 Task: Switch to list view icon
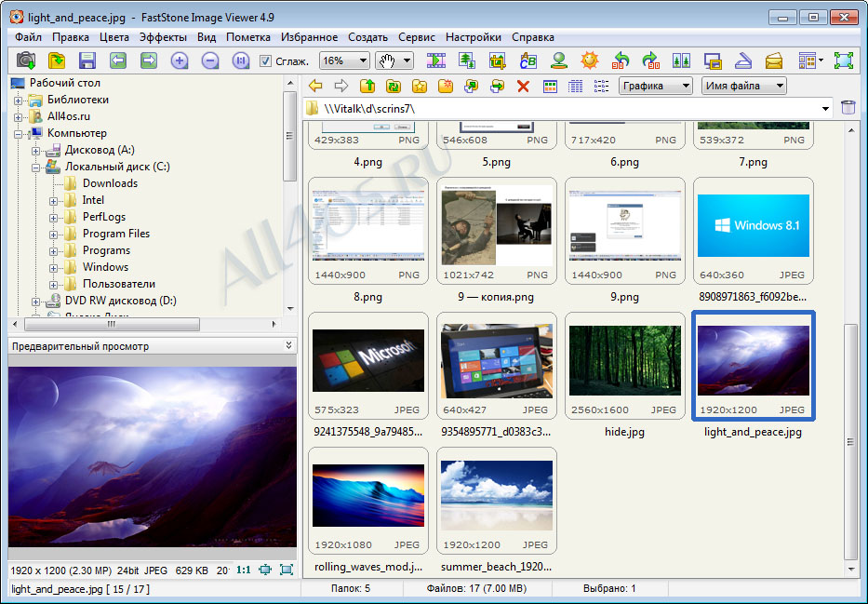point(601,87)
